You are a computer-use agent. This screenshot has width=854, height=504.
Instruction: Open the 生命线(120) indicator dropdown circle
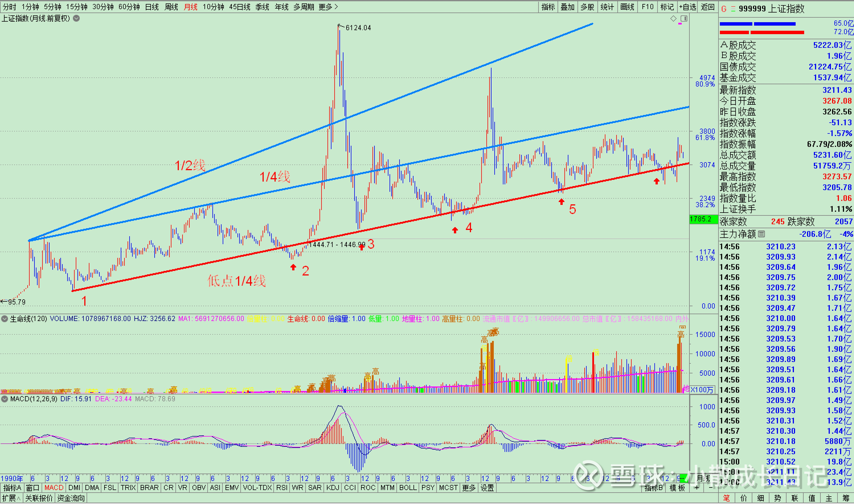pyautogui.click(x=5, y=318)
